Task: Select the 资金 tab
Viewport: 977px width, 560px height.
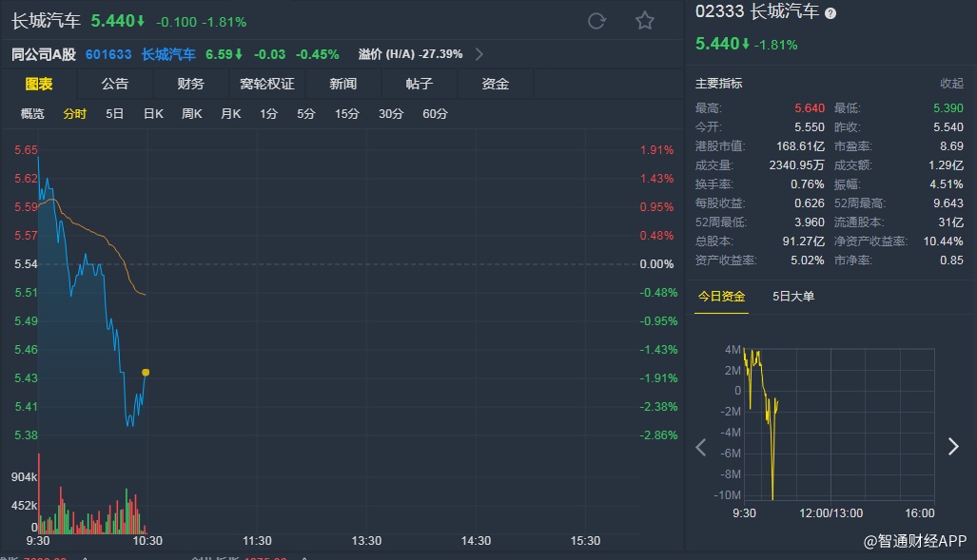Action: (496, 84)
